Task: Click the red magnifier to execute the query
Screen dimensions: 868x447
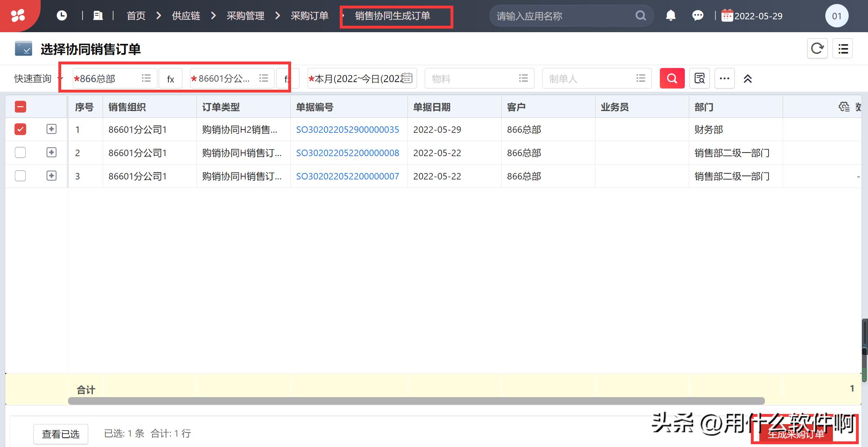Action: point(672,78)
